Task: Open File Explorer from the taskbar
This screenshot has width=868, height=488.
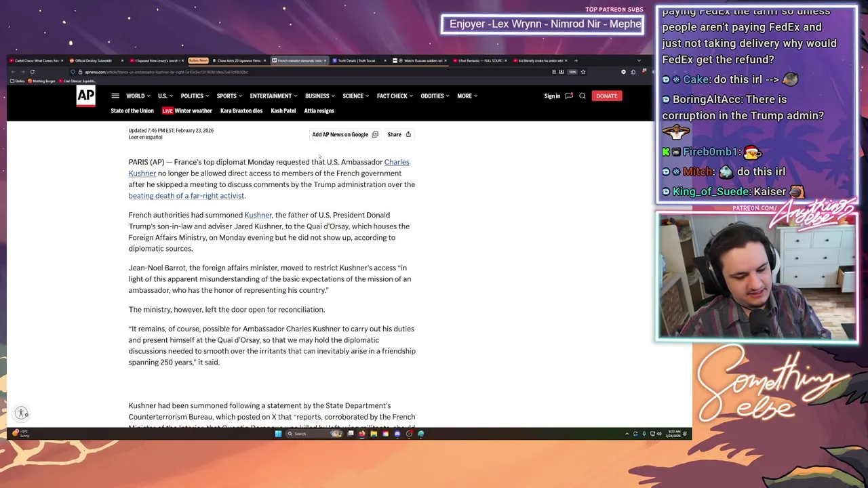Action: pyautogui.click(x=374, y=434)
